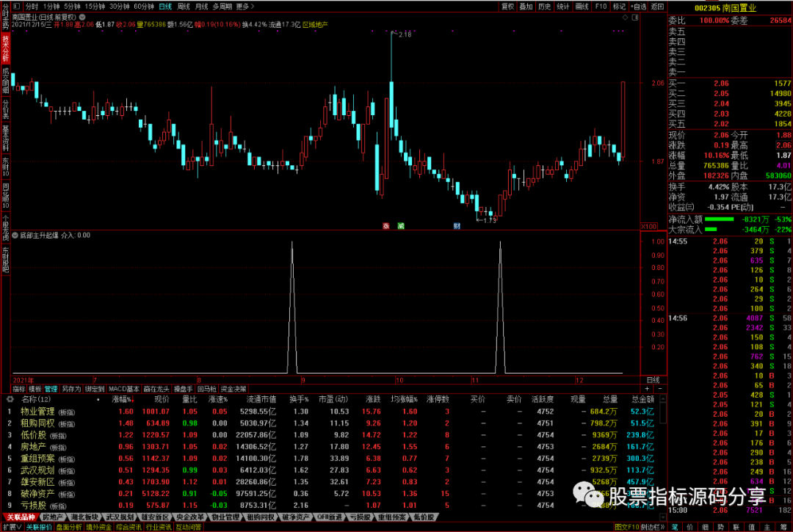
Task: Select the 60分钟 period
Action: (144, 7)
